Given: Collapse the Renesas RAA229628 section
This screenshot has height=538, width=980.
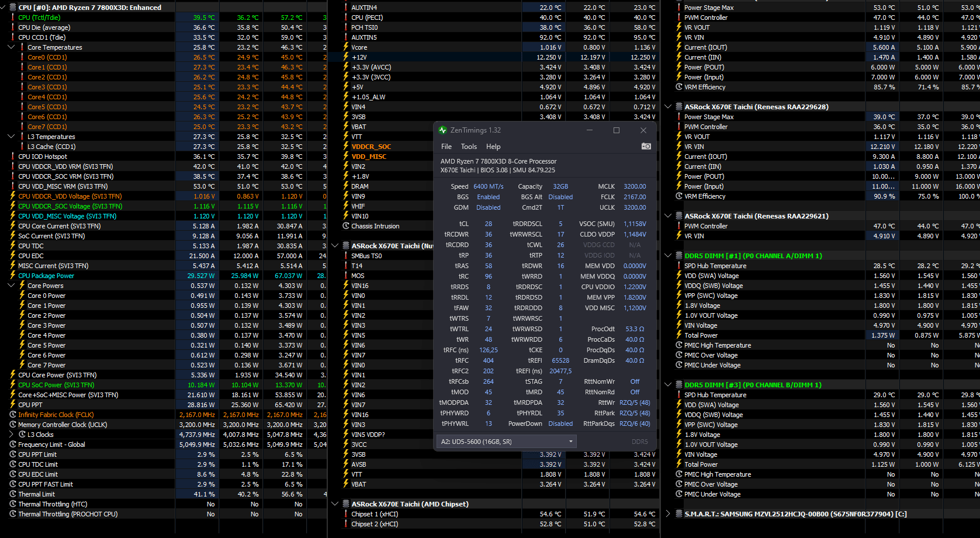Looking at the screenshot, I should (x=668, y=107).
